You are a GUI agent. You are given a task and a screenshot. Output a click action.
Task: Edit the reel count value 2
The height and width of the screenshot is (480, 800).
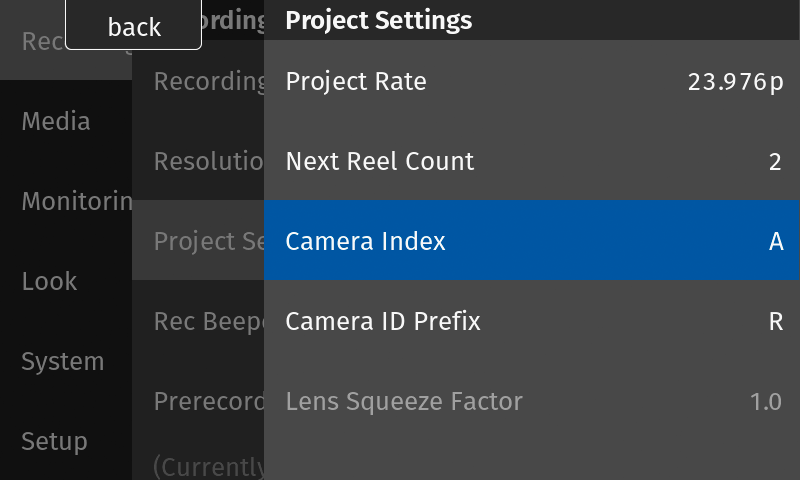click(775, 162)
